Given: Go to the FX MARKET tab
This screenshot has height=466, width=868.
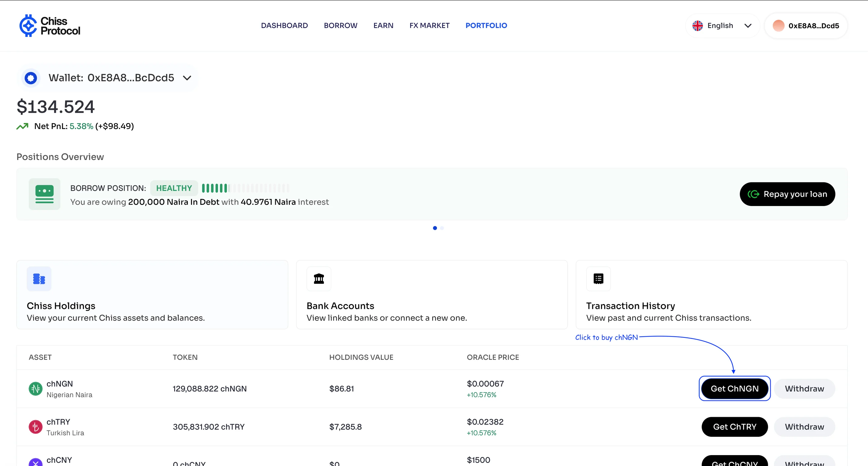Looking at the screenshot, I should pyautogui.click(x=429, y=26).
